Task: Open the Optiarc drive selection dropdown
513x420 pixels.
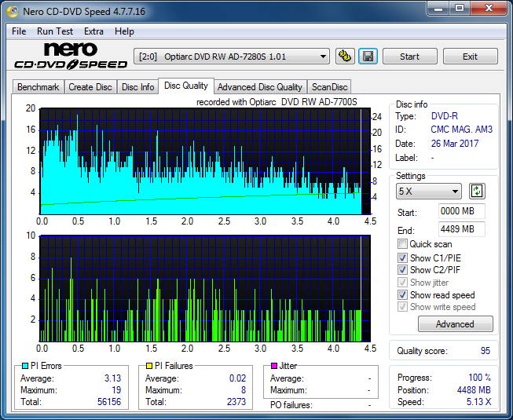Action: 232,57
